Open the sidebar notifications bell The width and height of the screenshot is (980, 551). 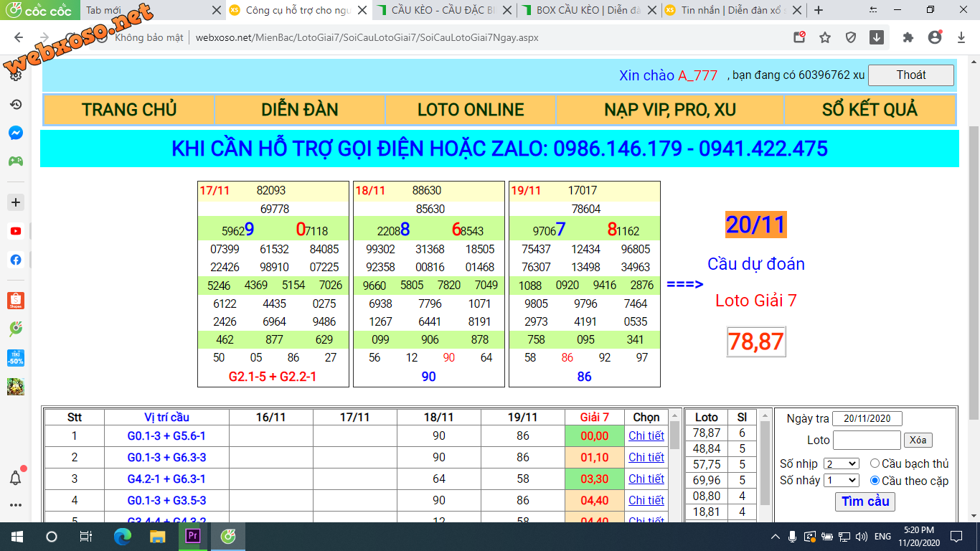click(15, 478)
